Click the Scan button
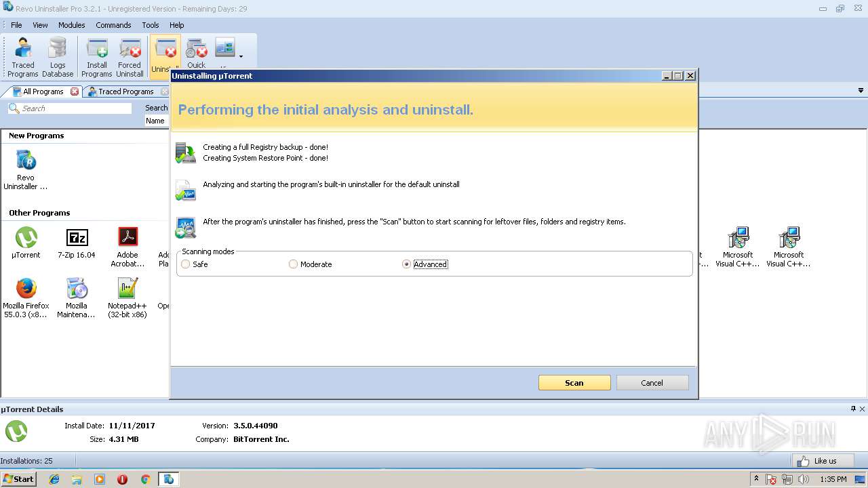The height and width of the screenshot is (488, 868). [574, 383]
